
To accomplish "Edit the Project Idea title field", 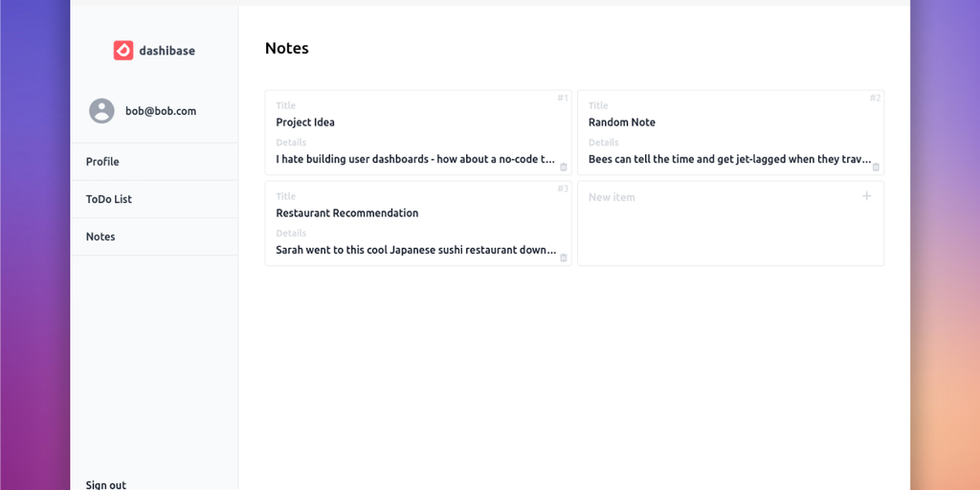I will click(x=305, y=122).
